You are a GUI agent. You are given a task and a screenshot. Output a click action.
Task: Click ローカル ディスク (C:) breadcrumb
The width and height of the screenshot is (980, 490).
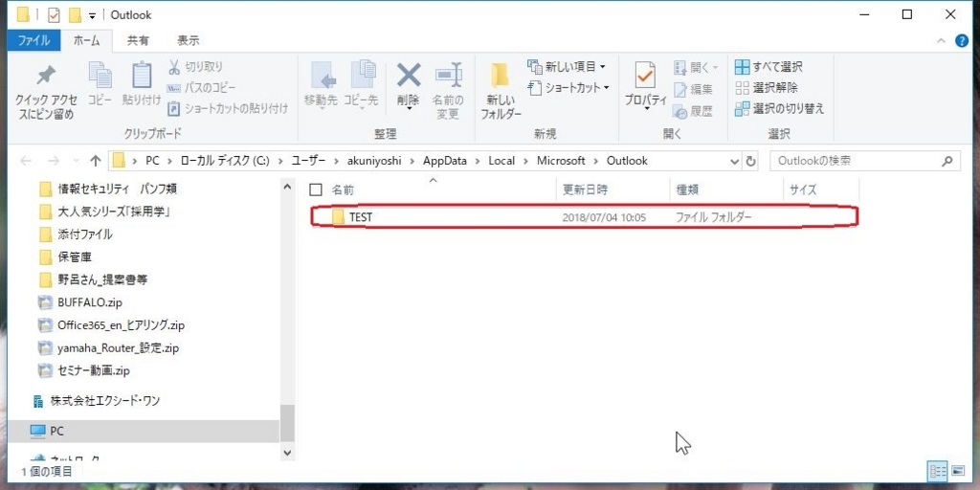[224, 161]
